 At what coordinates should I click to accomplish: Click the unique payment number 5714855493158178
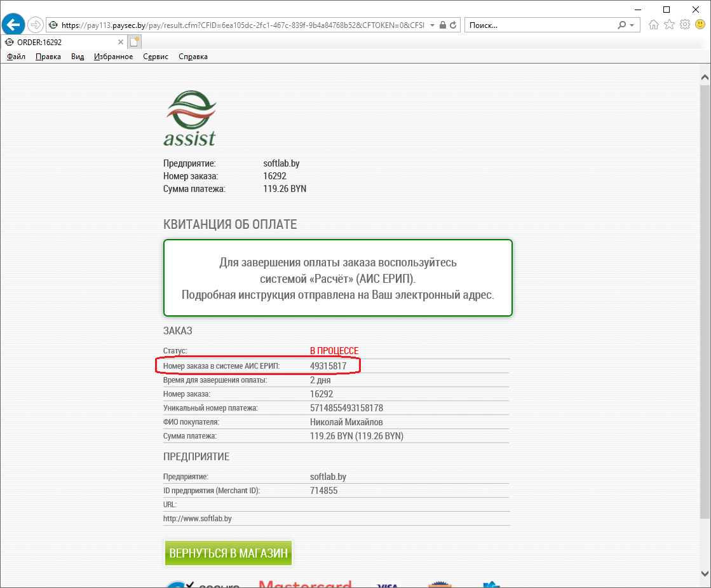[346, 408]
